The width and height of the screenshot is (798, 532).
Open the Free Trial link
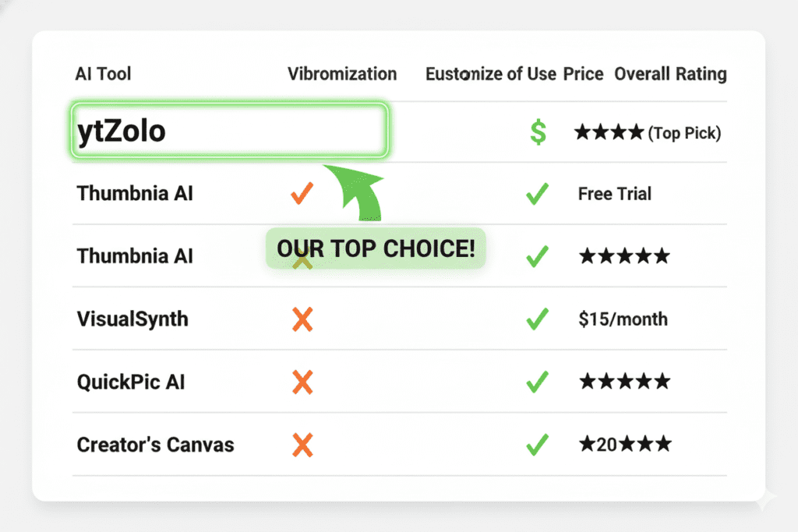615,193
